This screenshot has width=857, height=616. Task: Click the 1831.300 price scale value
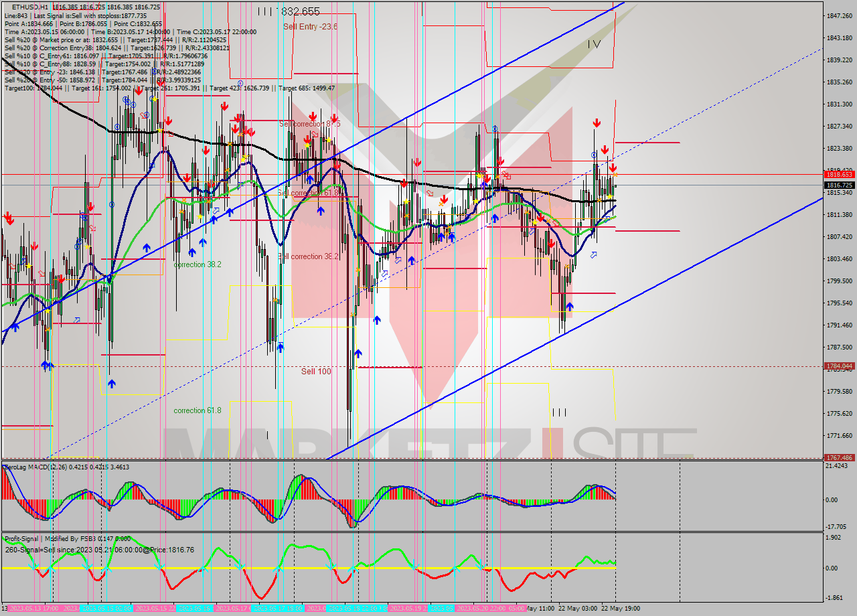tap(840, 104)
